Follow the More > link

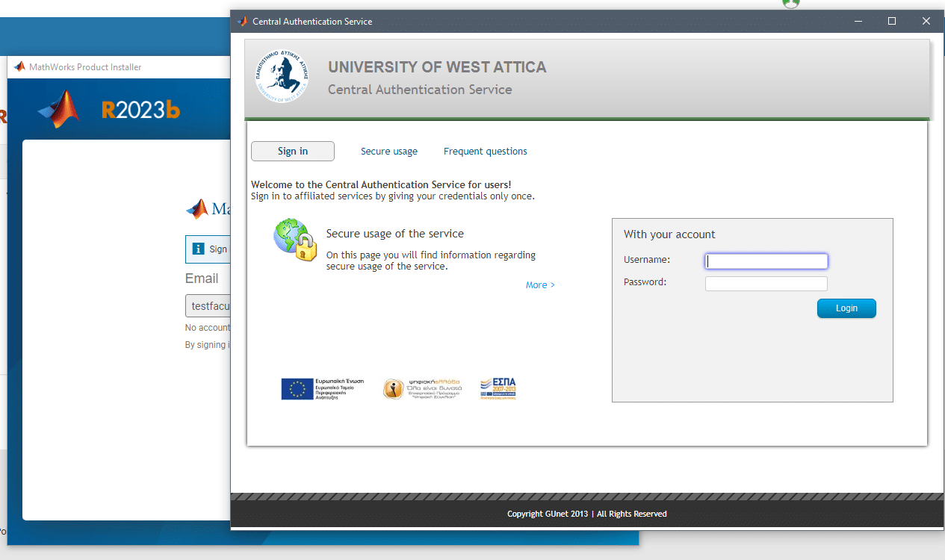(x=540, y=285)
